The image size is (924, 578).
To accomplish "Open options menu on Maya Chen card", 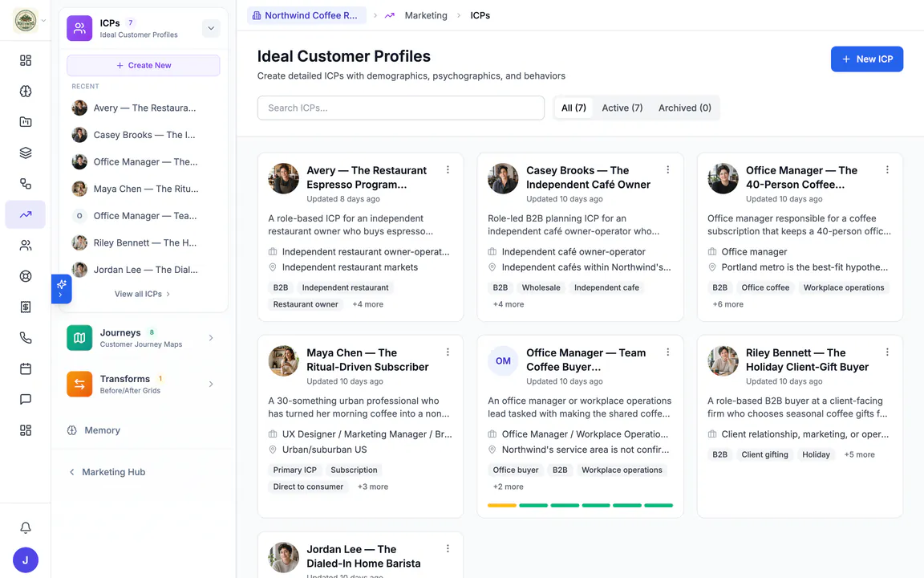I will click(x=448, y=352).
